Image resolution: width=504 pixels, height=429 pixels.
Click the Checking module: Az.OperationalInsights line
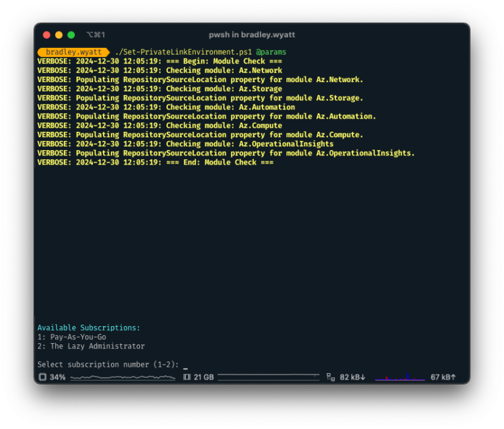186,144
